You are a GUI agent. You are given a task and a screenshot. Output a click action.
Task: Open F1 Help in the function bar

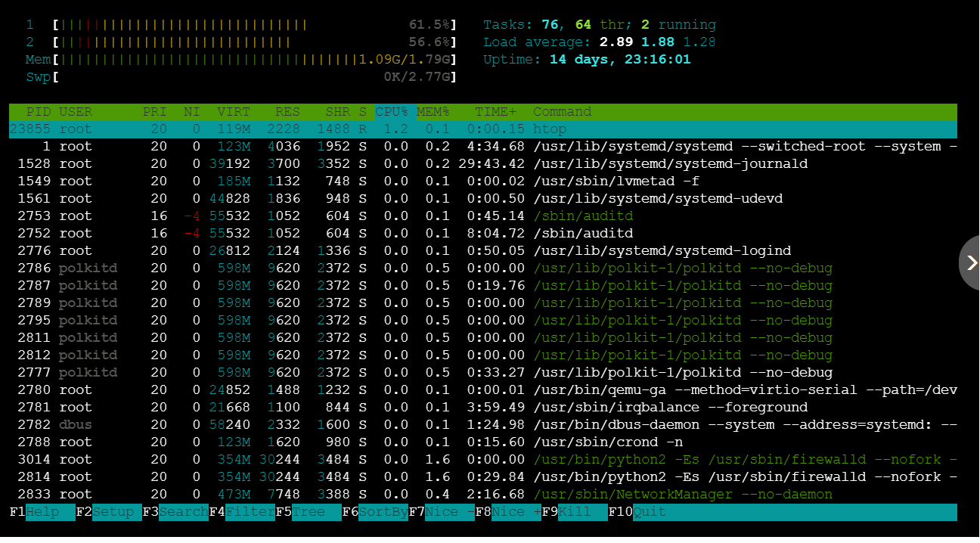pyautogui.click(x=42, y=512)
